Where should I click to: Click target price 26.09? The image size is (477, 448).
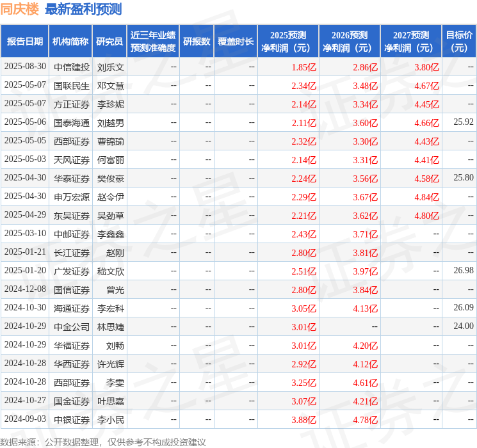point(464,307)
